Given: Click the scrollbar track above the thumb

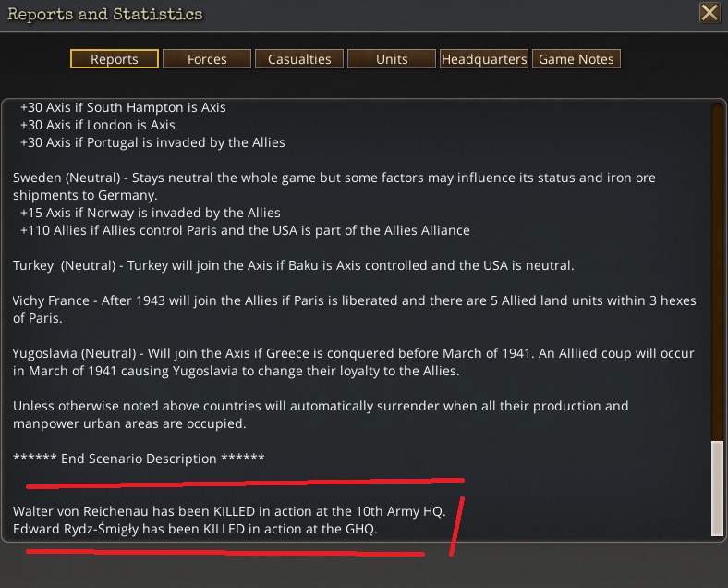Looking at the screenshot, I should pos(717,272).
